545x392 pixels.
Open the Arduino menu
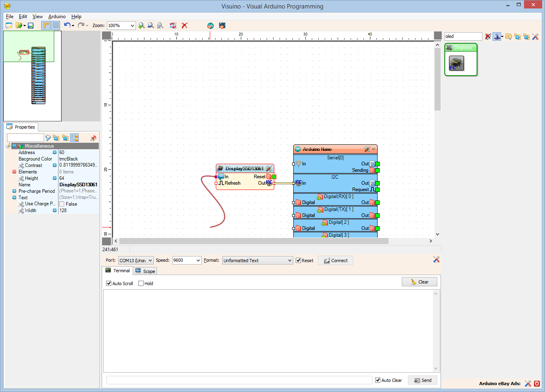pos(57,17)
